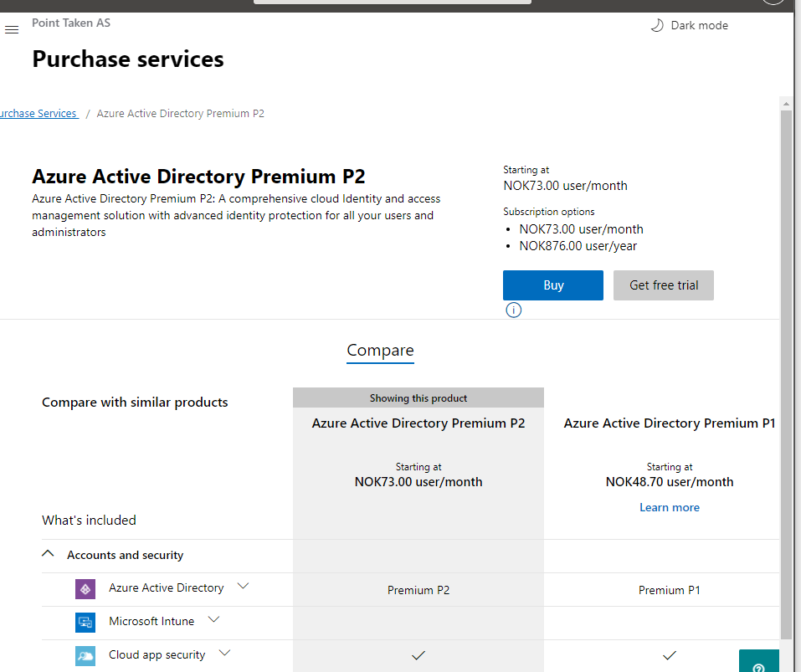Click the Purchase services page heading

point(128,59)
